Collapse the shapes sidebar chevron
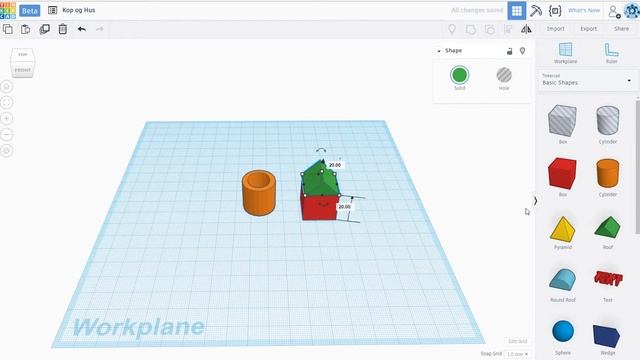This screenshot has width=640, height=360. [536, 201]
